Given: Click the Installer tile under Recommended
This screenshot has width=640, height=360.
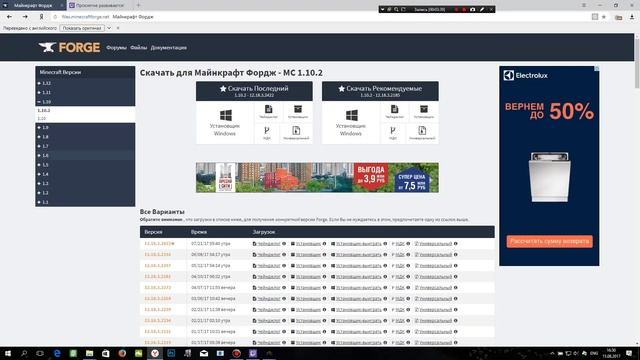Looking at the screenshot, I should click(424, 111).
